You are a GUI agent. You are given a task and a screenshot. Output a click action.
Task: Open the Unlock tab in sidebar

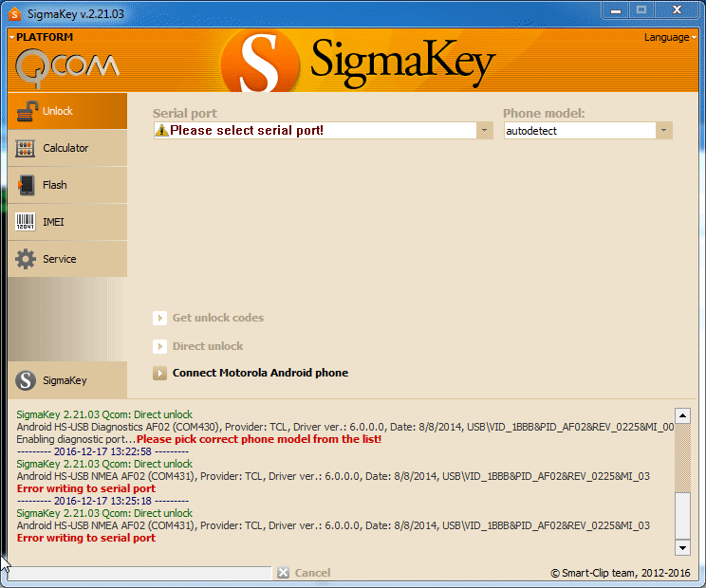tap(67, 111)
